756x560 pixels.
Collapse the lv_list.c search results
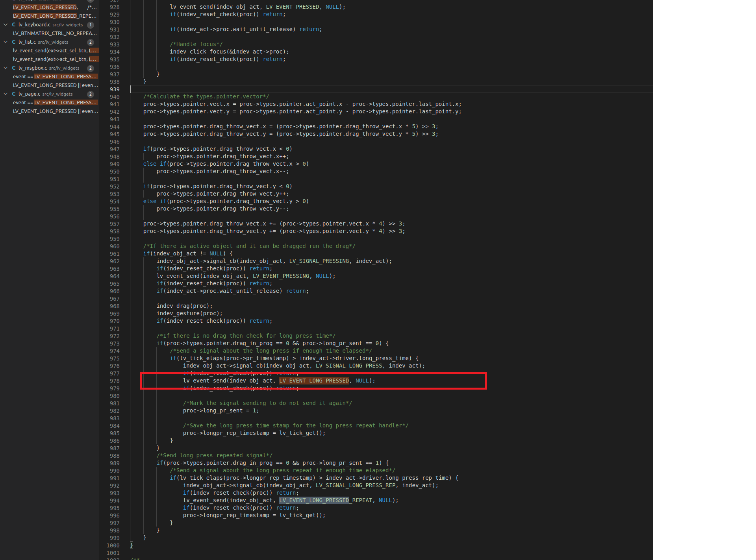pos(5,42)
